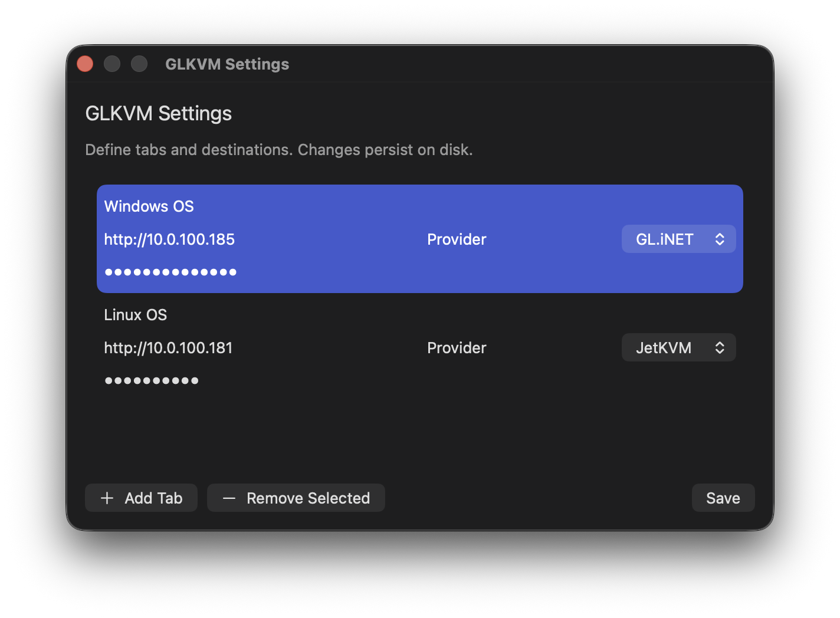Open the Provider selector for Linux OS
Viewport: 840px width, 618px height.
678,347
